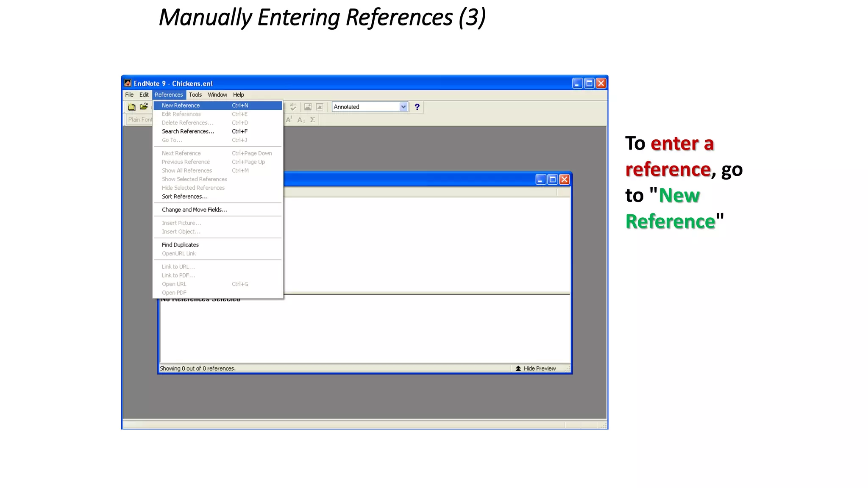Minimize the EndNote 9 main window

coord(577,83)
